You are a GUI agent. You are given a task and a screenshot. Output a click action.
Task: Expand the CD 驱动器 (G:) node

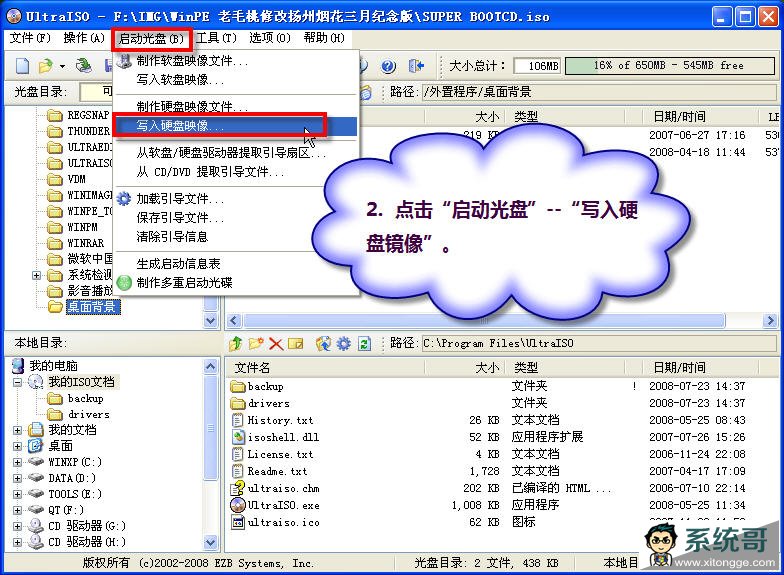pos(18,526)
